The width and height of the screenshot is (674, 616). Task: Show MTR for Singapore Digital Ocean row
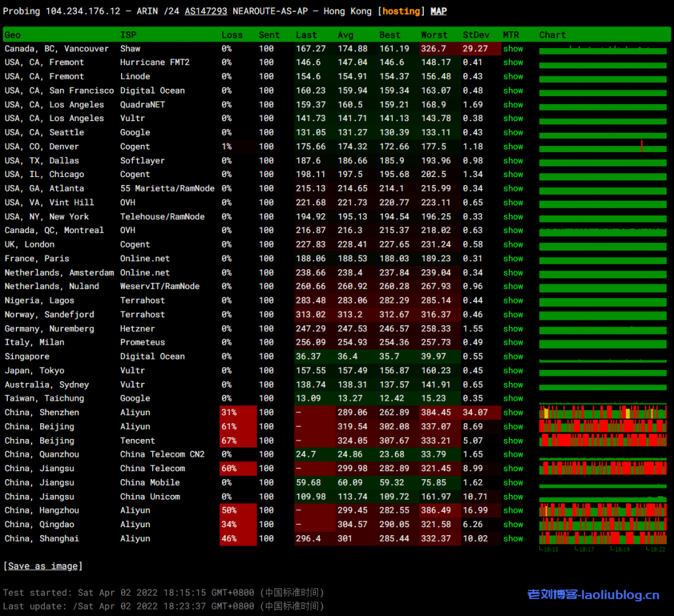(x=513, y=357)
